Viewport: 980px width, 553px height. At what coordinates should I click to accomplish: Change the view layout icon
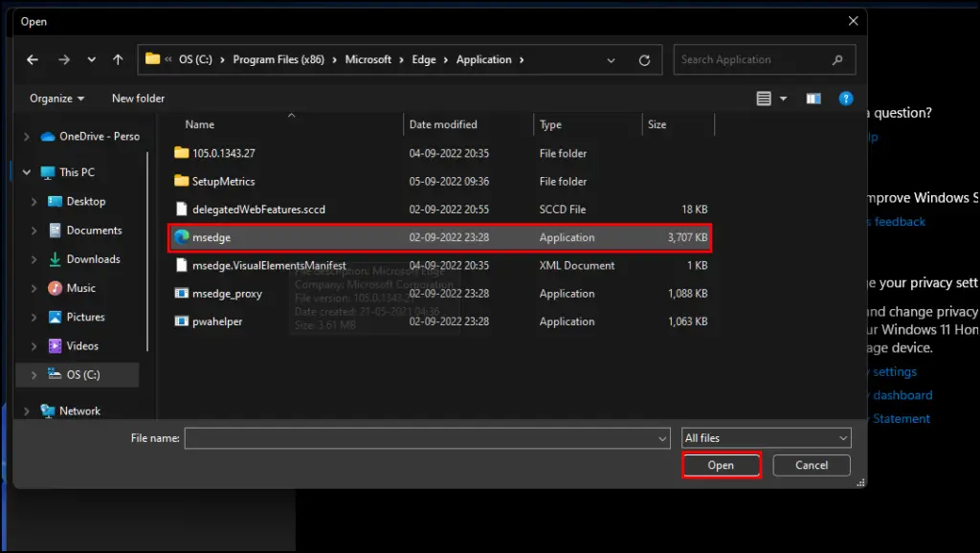764,99
